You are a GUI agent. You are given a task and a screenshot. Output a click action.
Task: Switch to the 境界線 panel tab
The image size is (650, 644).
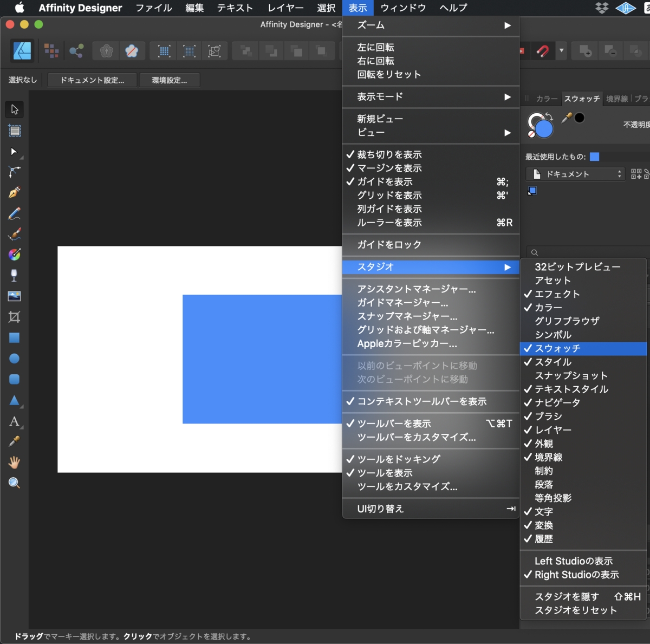(617, 99)
